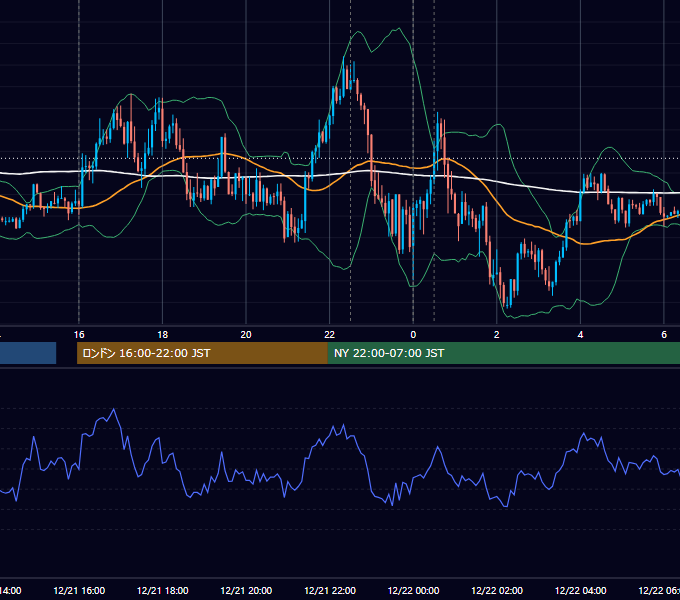The width and height of the screenshot is (680, 600).
Task: Click the 2 hour label on price chart
Action: pyautogui.click(x=497, y=335)
